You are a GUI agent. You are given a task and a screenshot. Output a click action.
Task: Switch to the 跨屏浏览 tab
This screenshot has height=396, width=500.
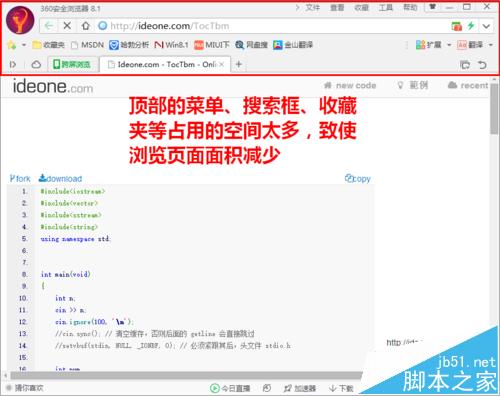coord(72,64)
